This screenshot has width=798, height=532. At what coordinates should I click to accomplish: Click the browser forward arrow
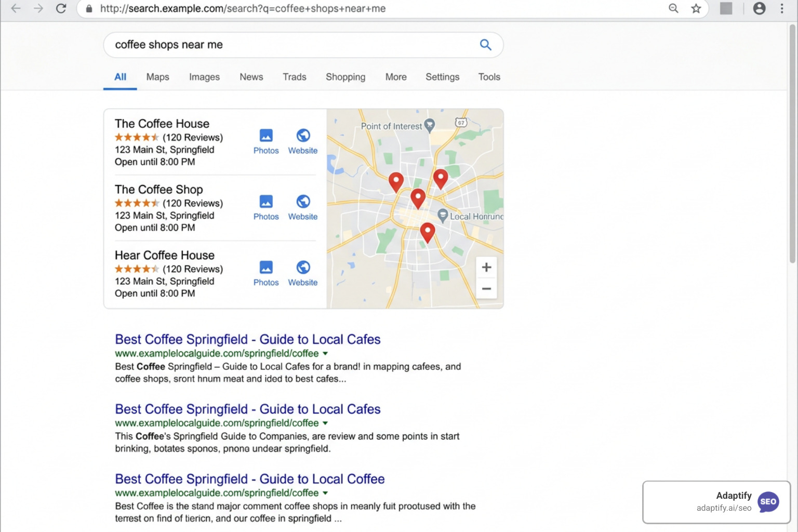pyautogui.click(x=38, y=8)
